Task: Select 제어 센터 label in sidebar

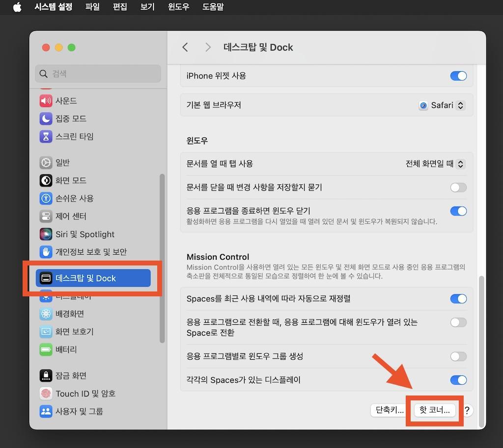Action: coord(71,216)
